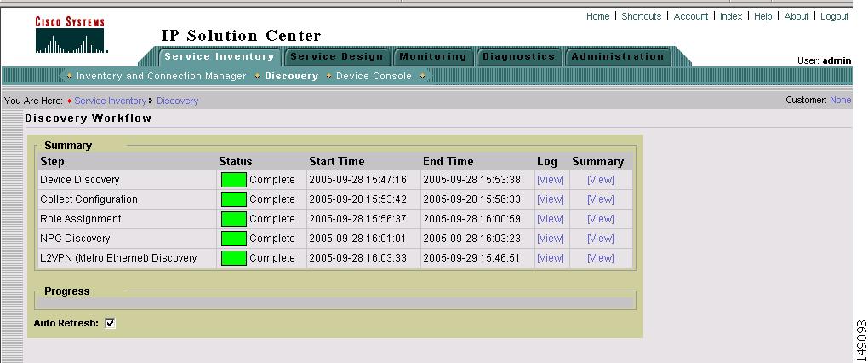
Task: Open the About link
Action: tap(796, 17)
